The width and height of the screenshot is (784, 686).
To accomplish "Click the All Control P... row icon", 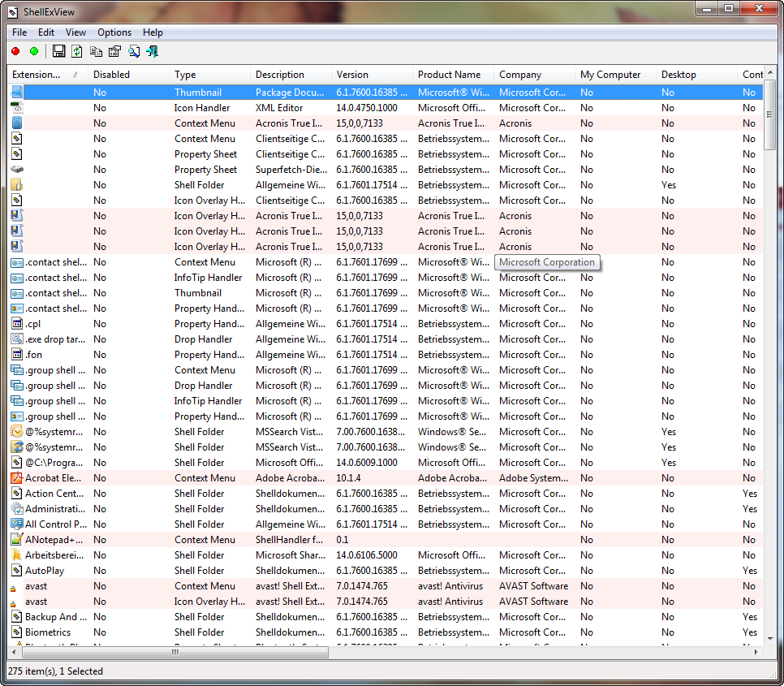I will (x=17, y=524).
